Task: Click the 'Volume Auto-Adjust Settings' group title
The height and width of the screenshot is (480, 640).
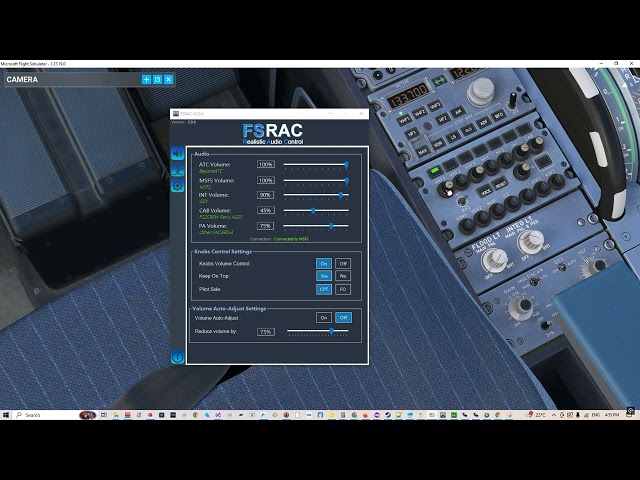Action: tap(229, 309)
